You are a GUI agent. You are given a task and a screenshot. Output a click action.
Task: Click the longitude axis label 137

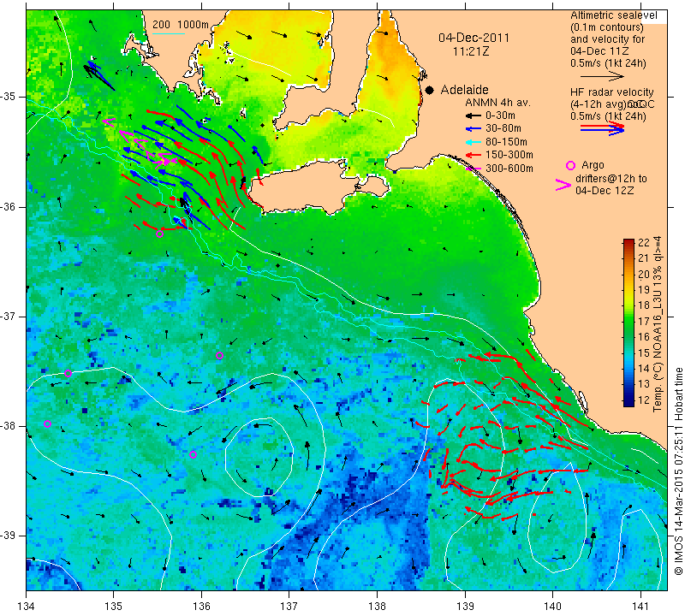pos(289,607)
